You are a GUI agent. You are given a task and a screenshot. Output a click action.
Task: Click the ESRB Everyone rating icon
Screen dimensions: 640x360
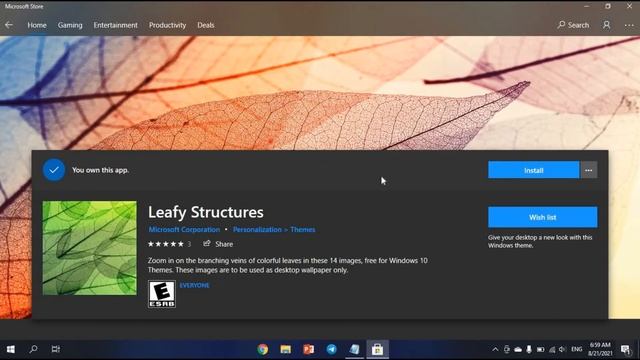(162, 294)
